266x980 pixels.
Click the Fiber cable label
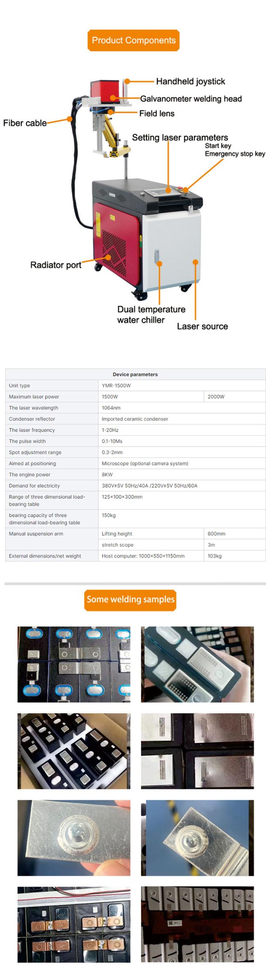(x=25, y=123)
